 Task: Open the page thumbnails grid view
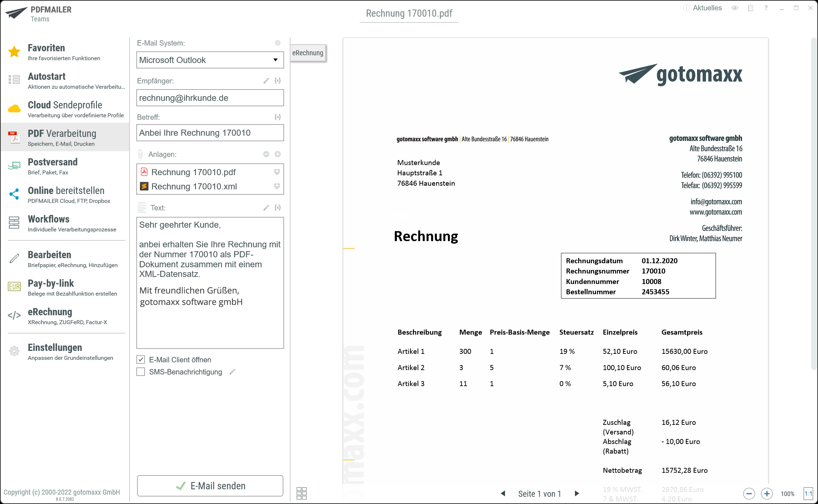click(302, 493)
